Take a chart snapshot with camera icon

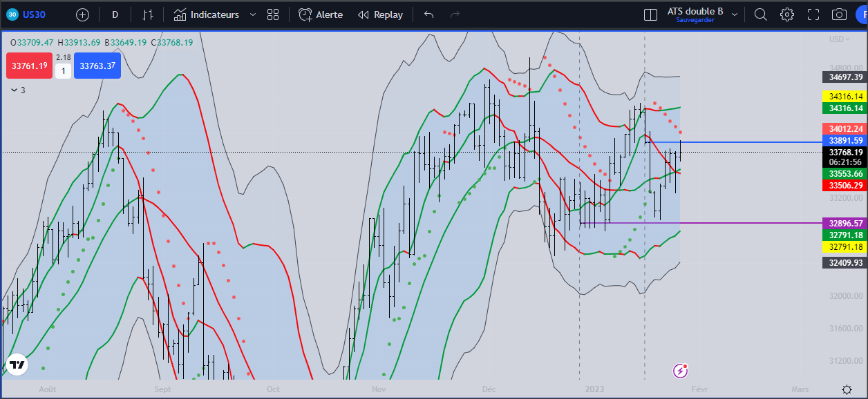(x=839, y=14)
